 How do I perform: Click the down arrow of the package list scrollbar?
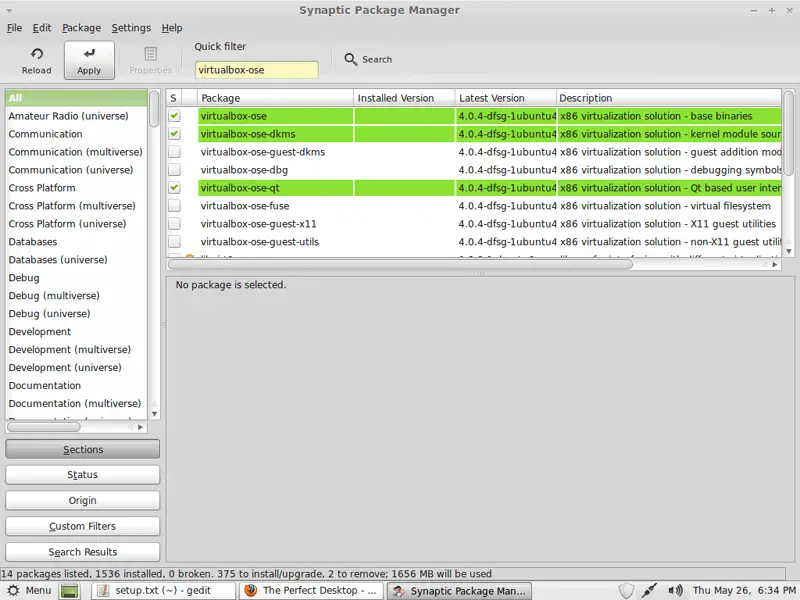[789, 251]
